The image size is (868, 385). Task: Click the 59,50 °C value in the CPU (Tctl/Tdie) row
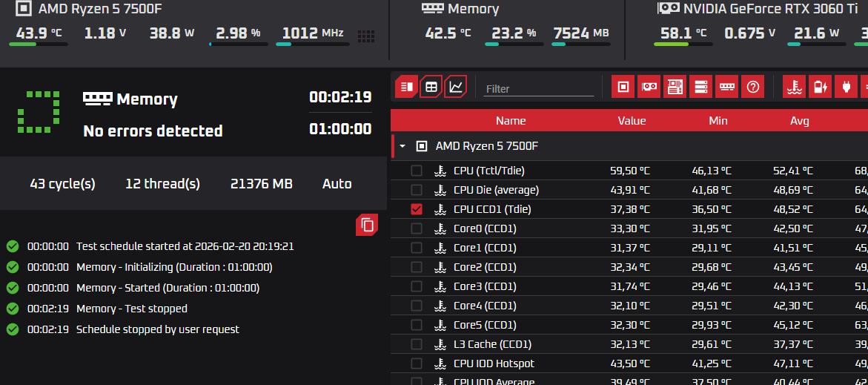632,171
